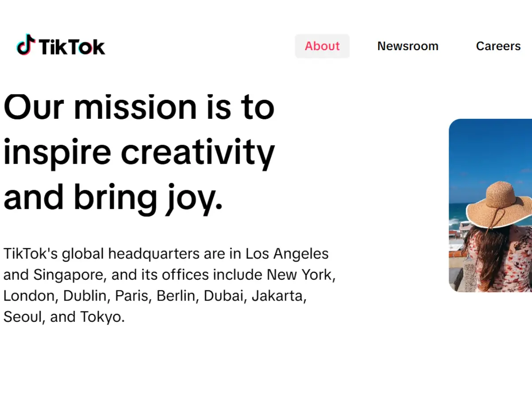This screenshot has height=399, width=532.
Task: Open the About tab
Action: click(322, 46)
